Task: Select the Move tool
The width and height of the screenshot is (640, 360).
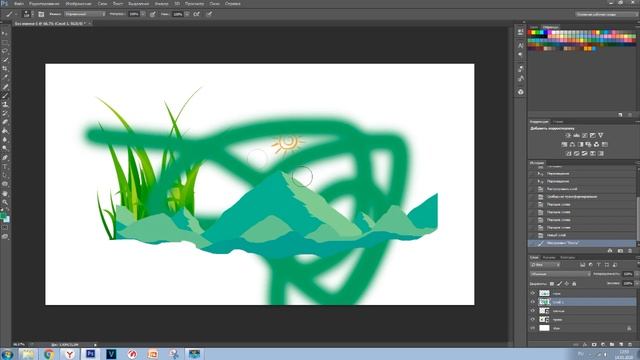Action: (x=5, y=33)
